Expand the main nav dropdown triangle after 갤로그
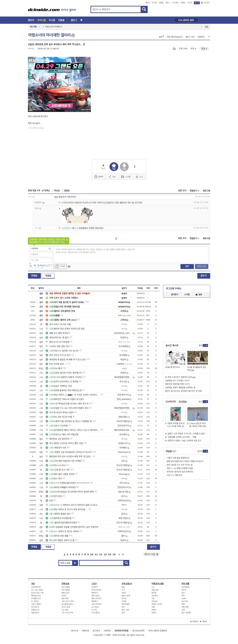Image resolution: width=238 pixels, height=644 pixels. click(81, 20)
